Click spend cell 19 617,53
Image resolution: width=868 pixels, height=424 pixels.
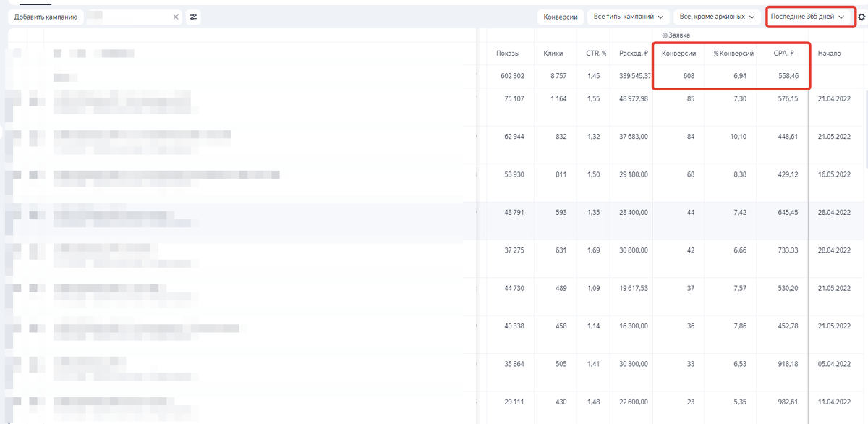(632, 288)
